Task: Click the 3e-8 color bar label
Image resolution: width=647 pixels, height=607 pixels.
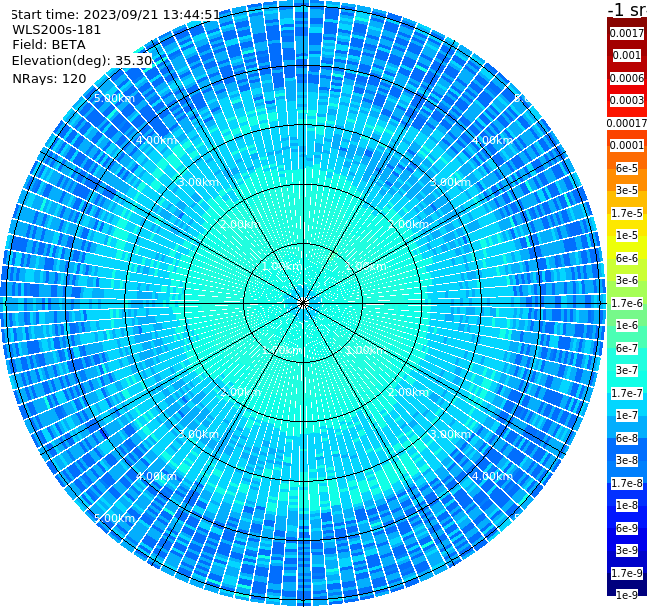Action: coord(627,460)
